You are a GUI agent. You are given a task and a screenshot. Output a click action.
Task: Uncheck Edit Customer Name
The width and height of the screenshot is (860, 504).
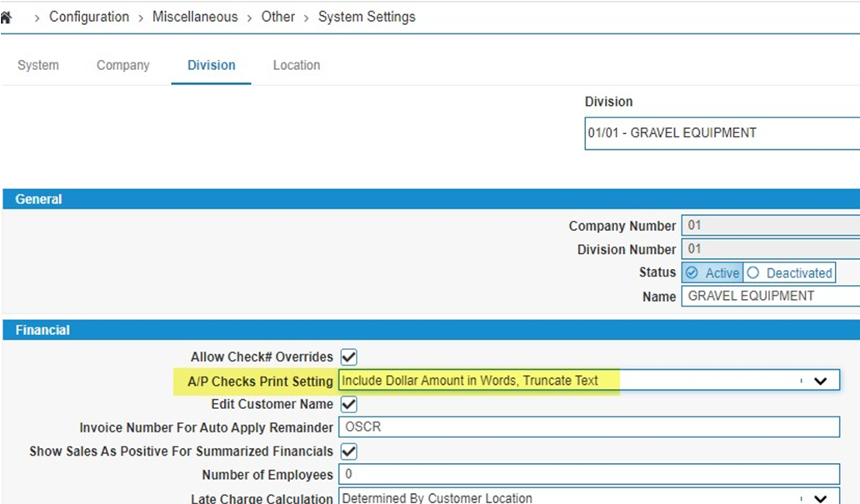click(x=347, y=404)
